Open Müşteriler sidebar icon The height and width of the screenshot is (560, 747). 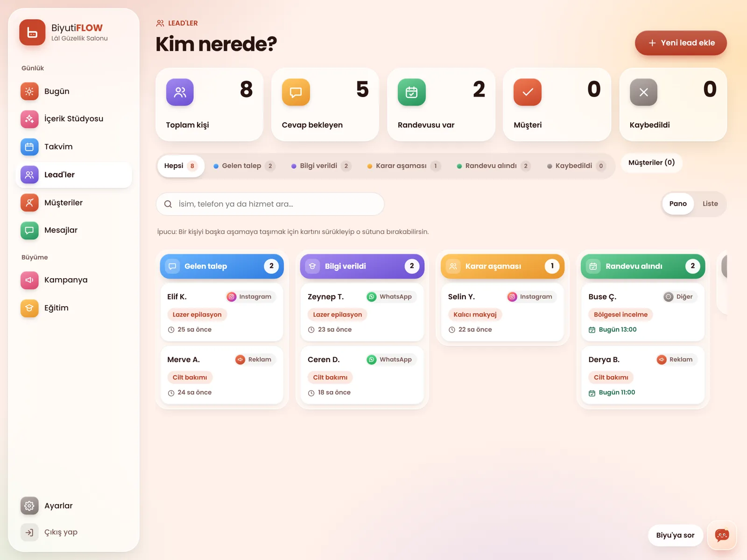tap(29, 203)
